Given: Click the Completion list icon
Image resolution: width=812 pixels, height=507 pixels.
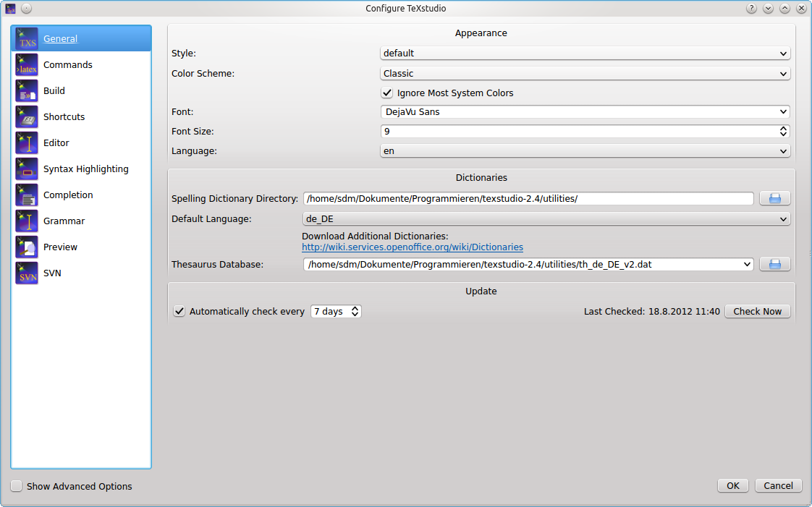Looking at the screenshot, I should [27, 195].
